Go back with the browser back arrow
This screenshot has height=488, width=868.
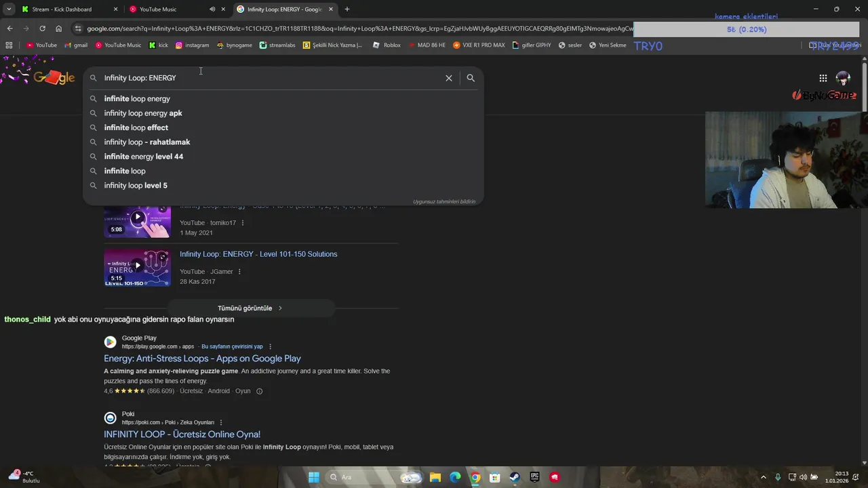[x=9, y=28]
